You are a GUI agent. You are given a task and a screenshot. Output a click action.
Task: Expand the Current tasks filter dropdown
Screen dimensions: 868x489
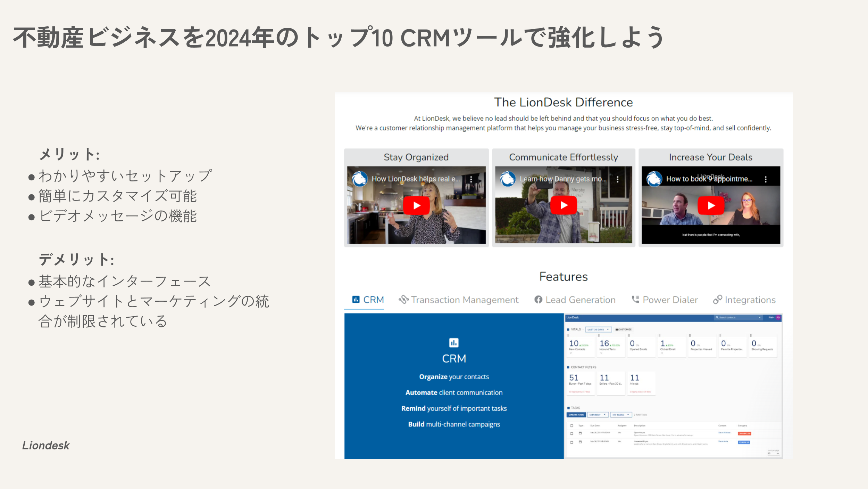pos(598,415)
